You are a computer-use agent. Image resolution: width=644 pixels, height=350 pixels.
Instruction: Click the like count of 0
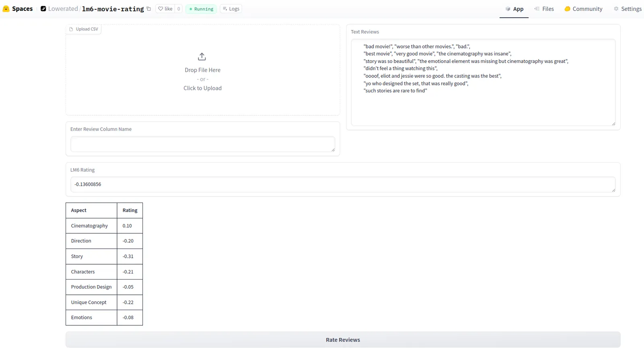(179, 9)
